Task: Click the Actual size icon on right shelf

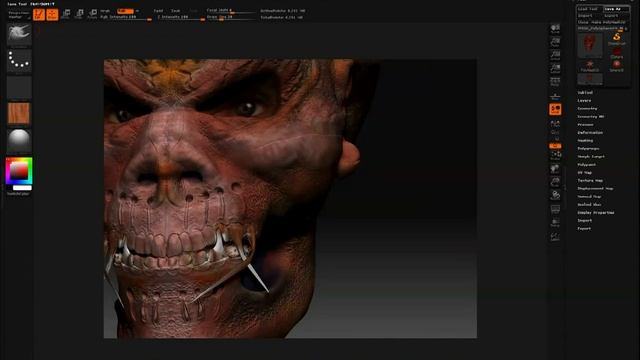Action: 555,55
